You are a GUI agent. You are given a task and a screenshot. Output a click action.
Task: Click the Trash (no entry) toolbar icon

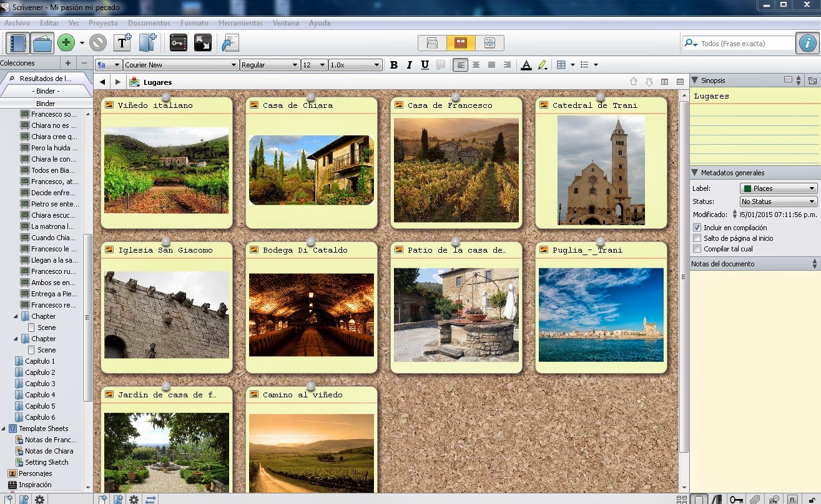pos(98,43)
